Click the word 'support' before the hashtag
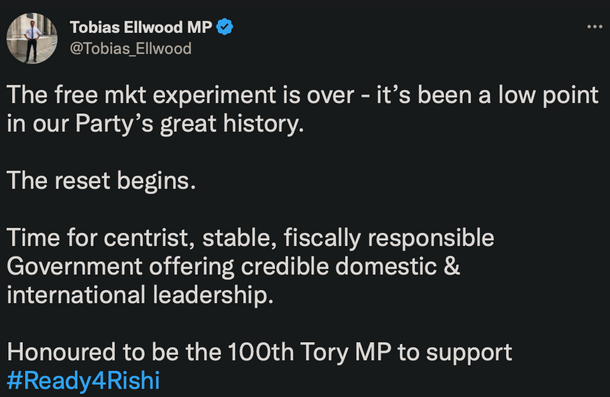Image resolution: width=610 pixels, height=397 pixels. pos(469,353)
